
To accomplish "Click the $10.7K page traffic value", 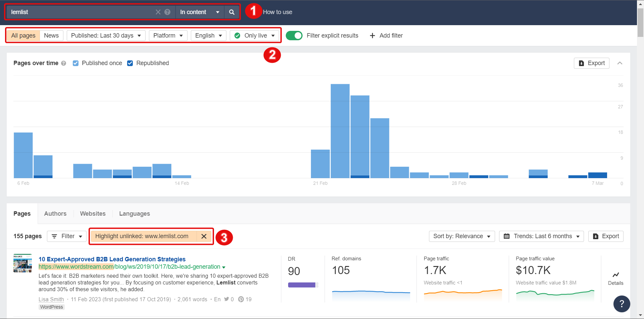I will click(533, 270).
